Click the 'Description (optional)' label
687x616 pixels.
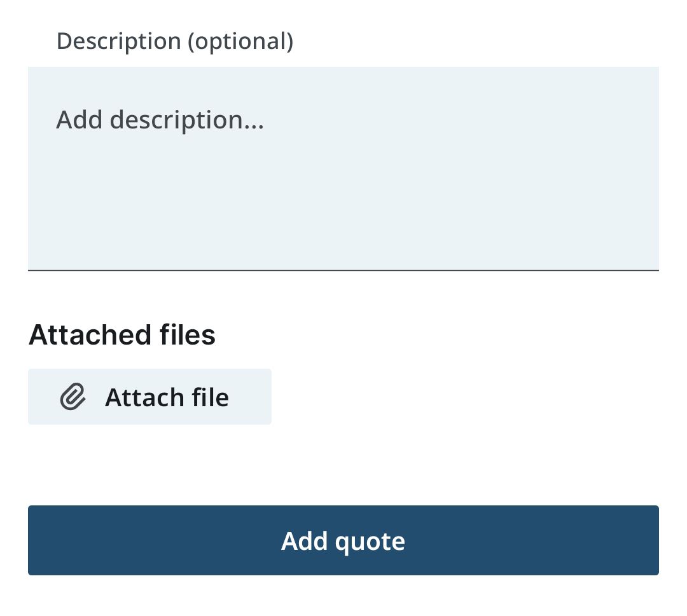(x=174, y=41)
